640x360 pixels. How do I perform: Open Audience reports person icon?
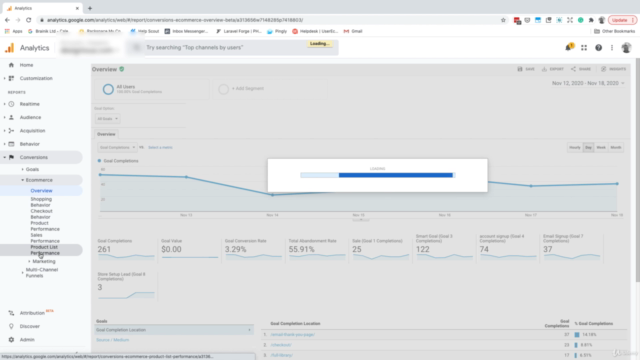pyautogui.click(x=11, y=117)
